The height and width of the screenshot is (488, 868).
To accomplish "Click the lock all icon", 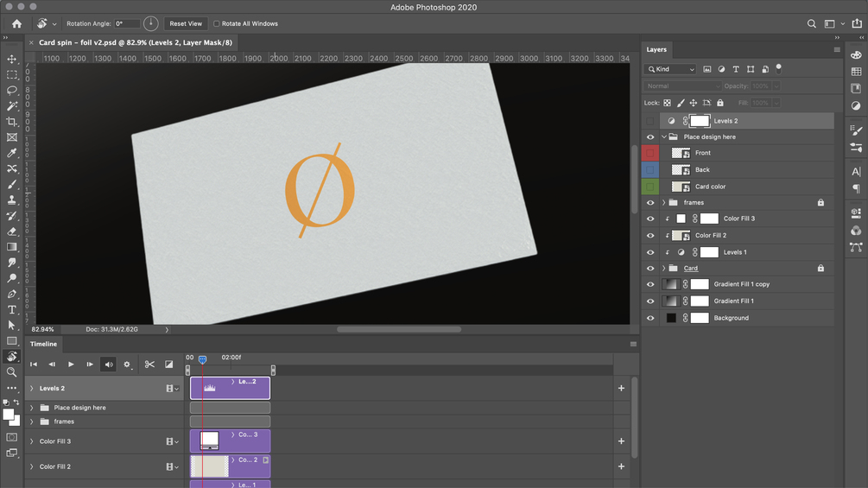I will [720, 103].
